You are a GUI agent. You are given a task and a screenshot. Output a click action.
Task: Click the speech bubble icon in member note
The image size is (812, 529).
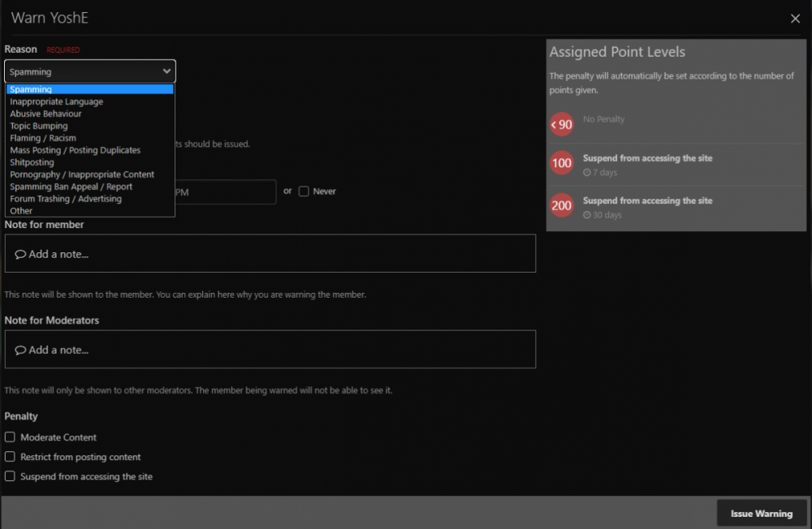20,254
